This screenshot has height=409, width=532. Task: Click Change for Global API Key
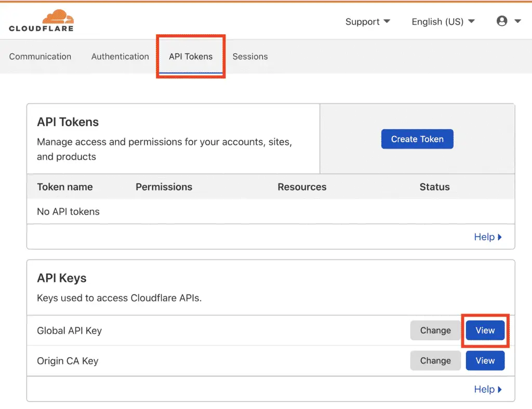435,331
